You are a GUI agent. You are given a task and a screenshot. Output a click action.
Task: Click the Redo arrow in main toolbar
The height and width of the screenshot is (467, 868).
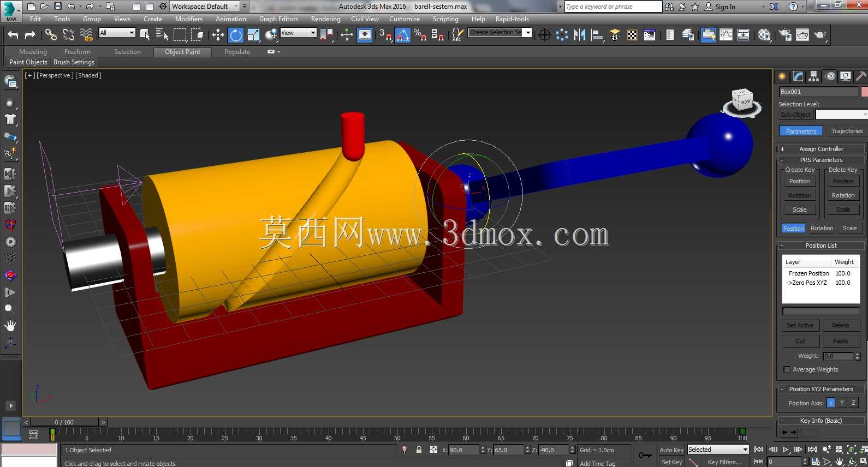click(30, 35)
